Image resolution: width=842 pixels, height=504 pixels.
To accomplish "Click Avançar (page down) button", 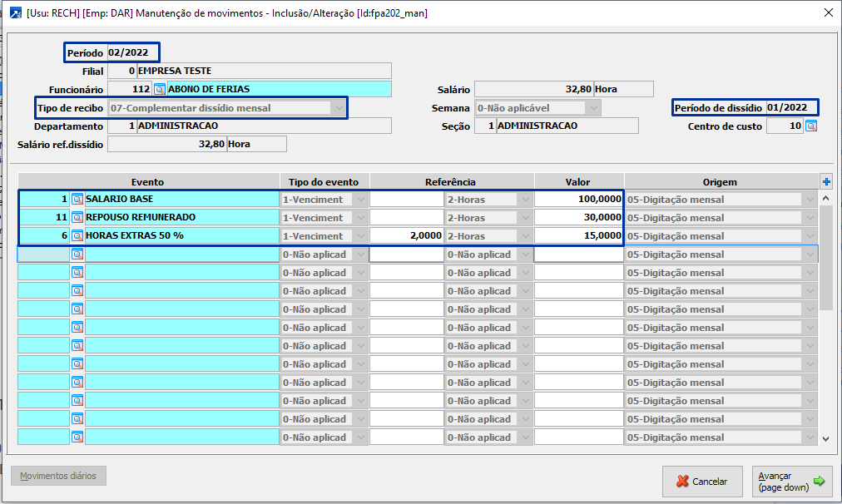I will (x=791, y=482).
